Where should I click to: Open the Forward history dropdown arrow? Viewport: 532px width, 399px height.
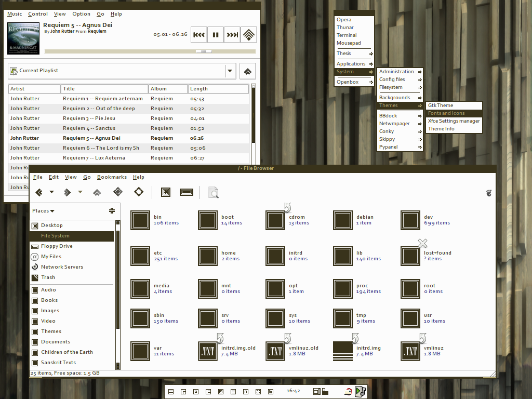80,192
